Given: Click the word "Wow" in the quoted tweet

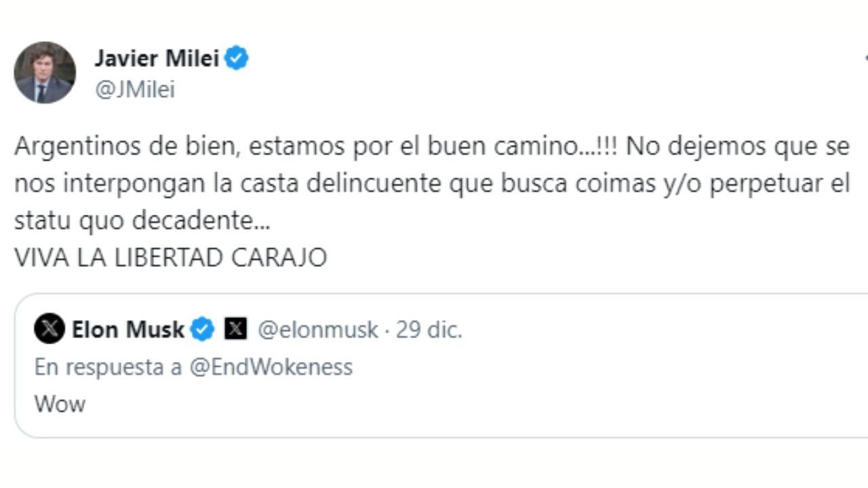Looking at the screenshot, I should [60, 404].
